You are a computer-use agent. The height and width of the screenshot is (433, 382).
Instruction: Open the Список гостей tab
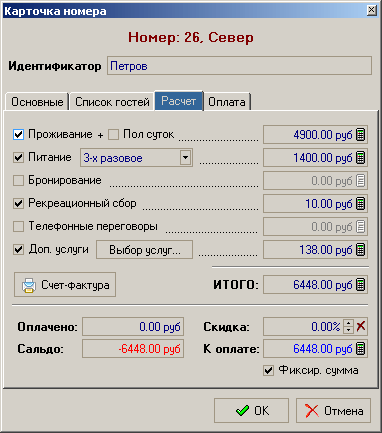pos(112,102)
